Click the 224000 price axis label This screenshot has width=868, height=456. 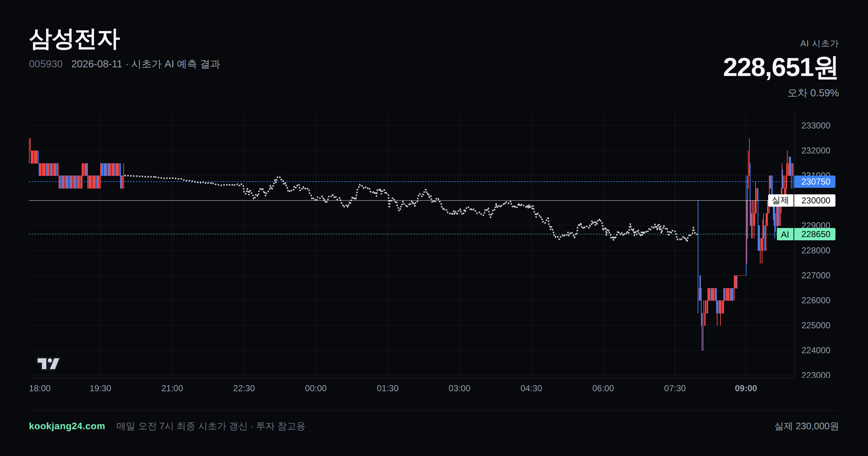[816, 350]
